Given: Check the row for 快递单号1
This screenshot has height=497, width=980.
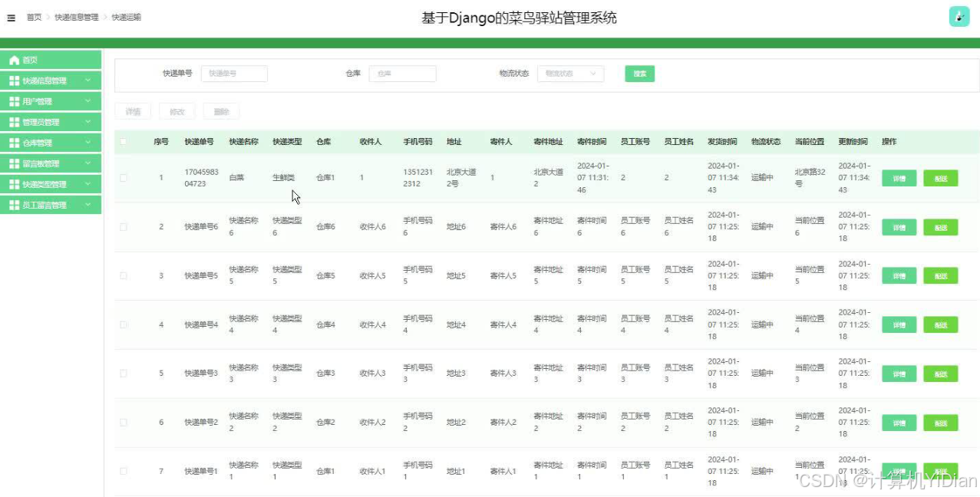Looking at the screenshot, I should pyautogui.click(x=124, y=471).
